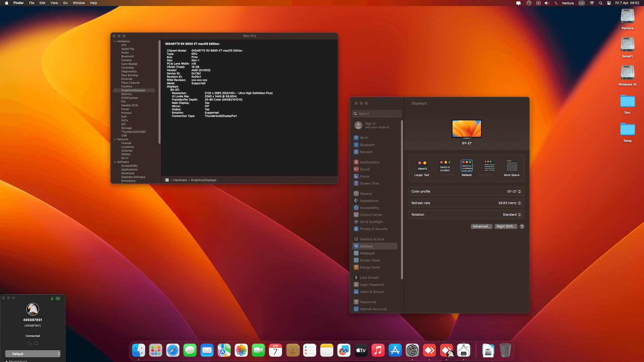Screen dimensions: 644x362
Task: Open Reminders app in the Dock
Action: click(x=310, y=351)
